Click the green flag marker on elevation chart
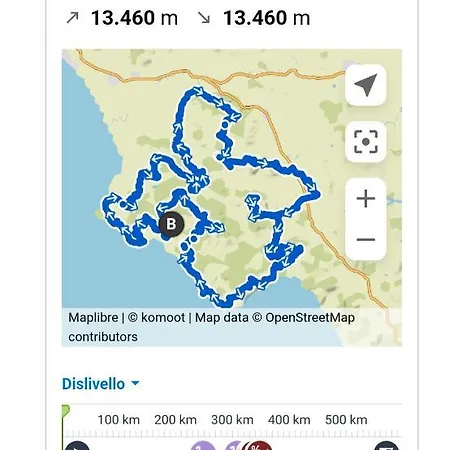The height and width of the screenshot is (450, 450). coord(66,411)
